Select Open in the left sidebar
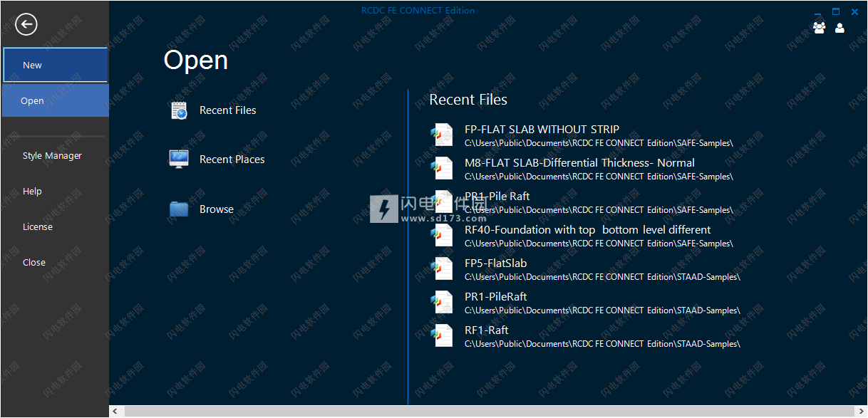 click(55, 100)
